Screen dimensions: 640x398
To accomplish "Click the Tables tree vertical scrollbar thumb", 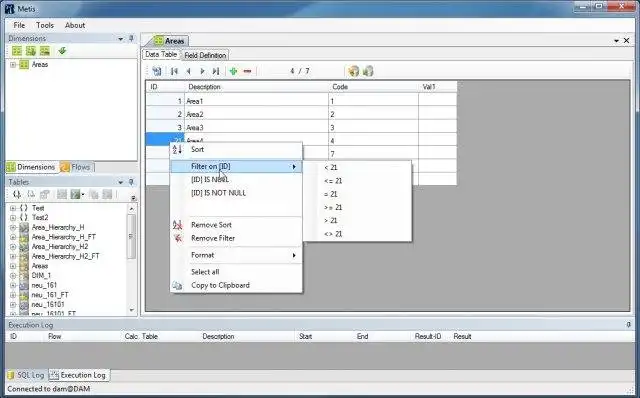I will point(131,237).
